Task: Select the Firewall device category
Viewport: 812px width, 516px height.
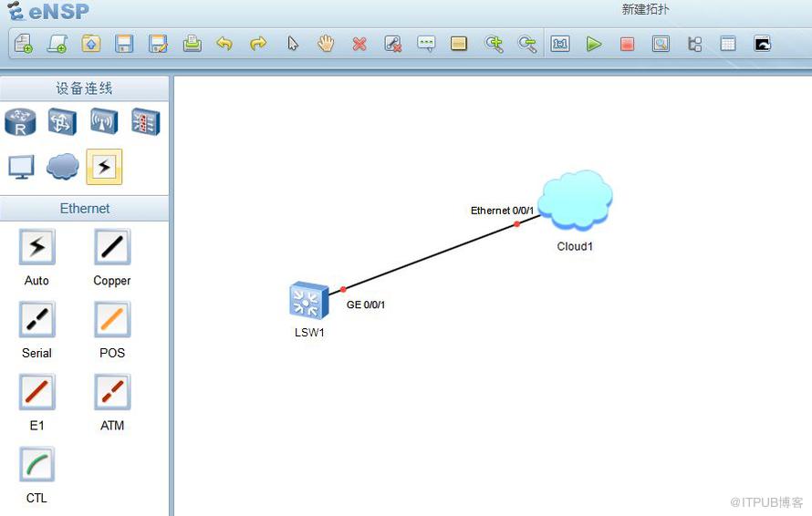Action: pos(145,121)
